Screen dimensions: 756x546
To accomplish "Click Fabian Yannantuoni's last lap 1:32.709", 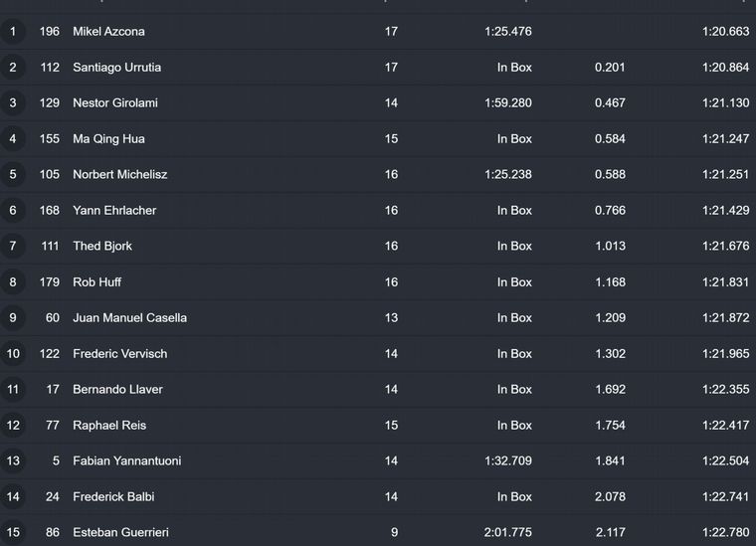I will 508,461.
